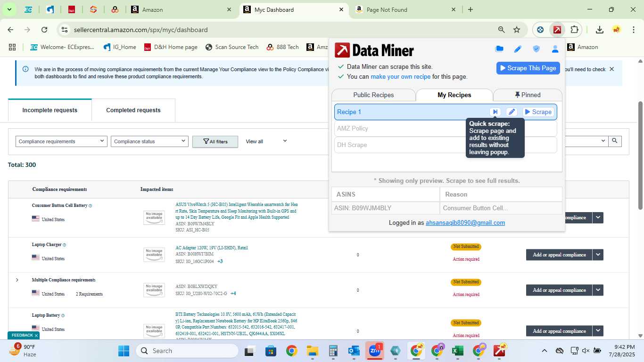Open Chrome tab search chevron
This screenshot has width=644, height=362.
[9, 9]
